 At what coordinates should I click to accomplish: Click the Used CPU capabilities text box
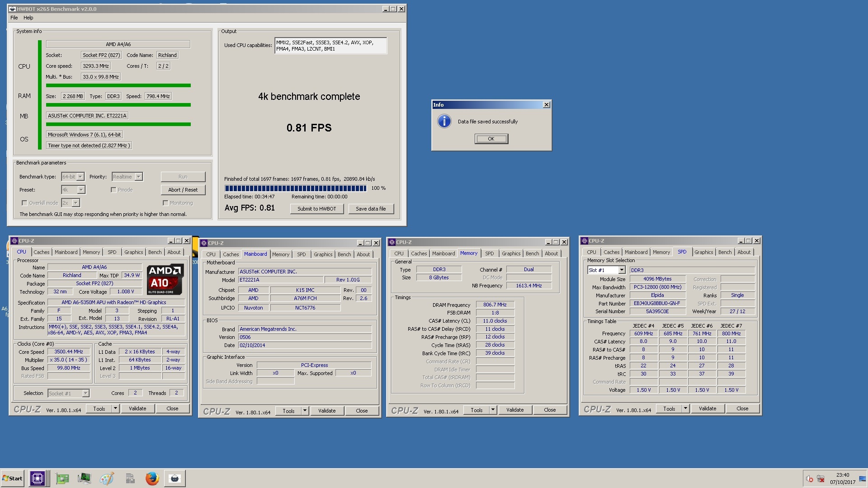[x=330, y=46]
